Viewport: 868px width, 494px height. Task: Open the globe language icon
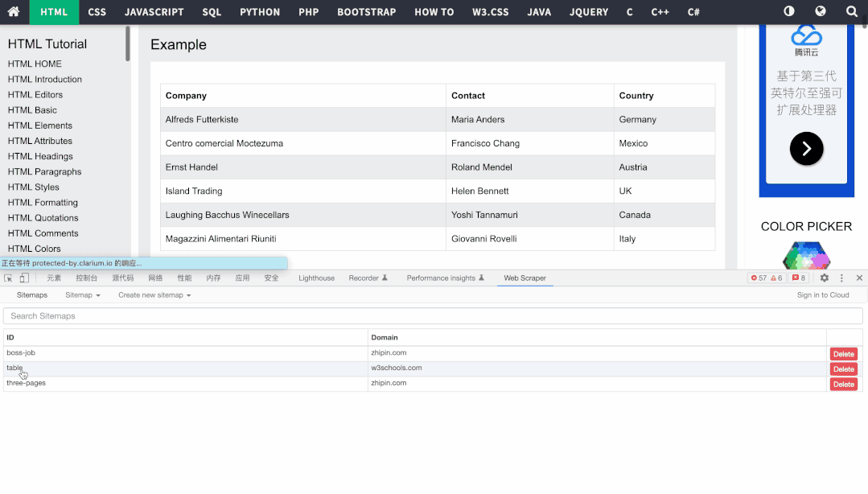(x=820, y=12)
